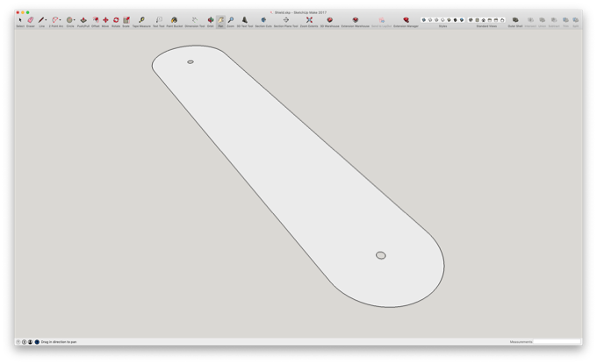Set Back view, fifth Standard Views icon
597x364 pixels.
click(x=496, y=20)
